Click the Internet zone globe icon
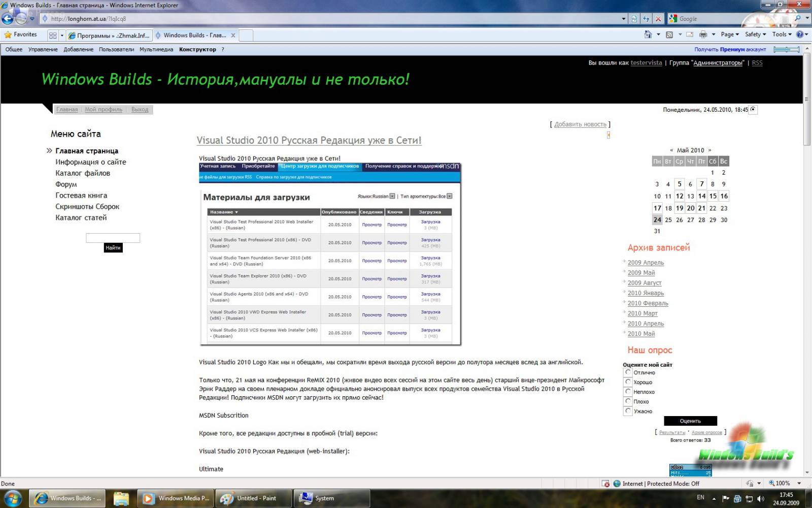Screen dimensions: 812x508 tap(617, 484)
